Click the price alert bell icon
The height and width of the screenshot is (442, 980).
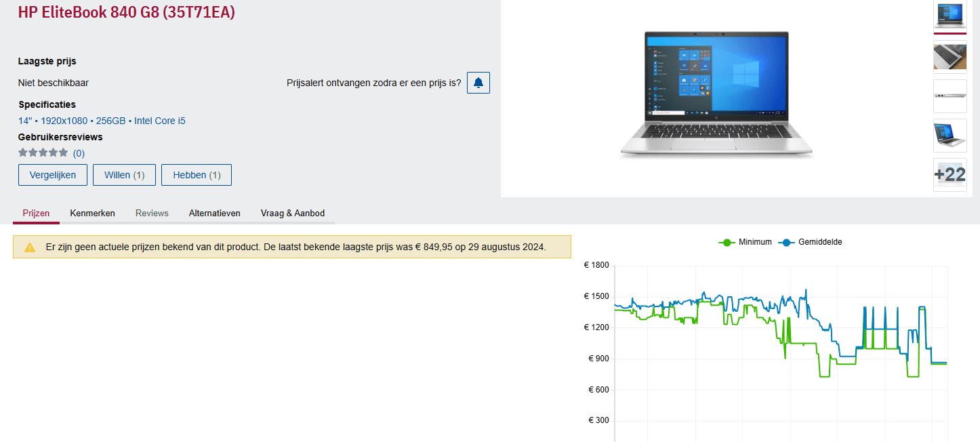pyautogui.click(x=478, y=83)
